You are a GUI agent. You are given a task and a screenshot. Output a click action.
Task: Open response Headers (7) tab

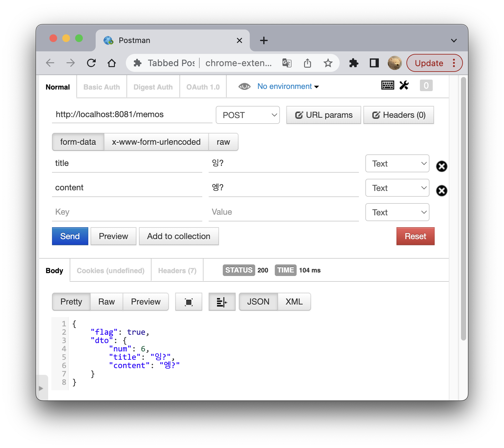pyautogui.click(x=177, y=271)
